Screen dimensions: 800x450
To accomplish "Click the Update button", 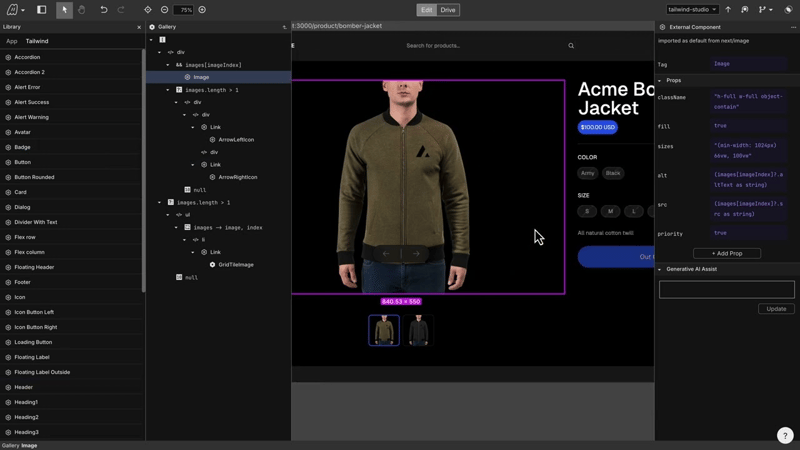I will [x=776, y=309].
